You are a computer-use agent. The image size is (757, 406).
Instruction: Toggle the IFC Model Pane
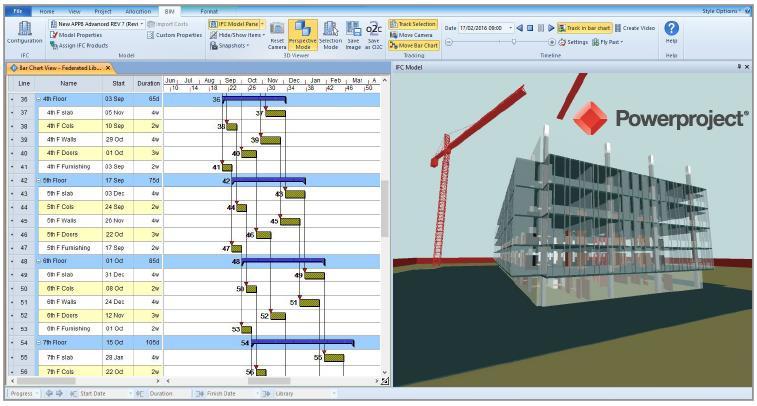click(234, 24)
